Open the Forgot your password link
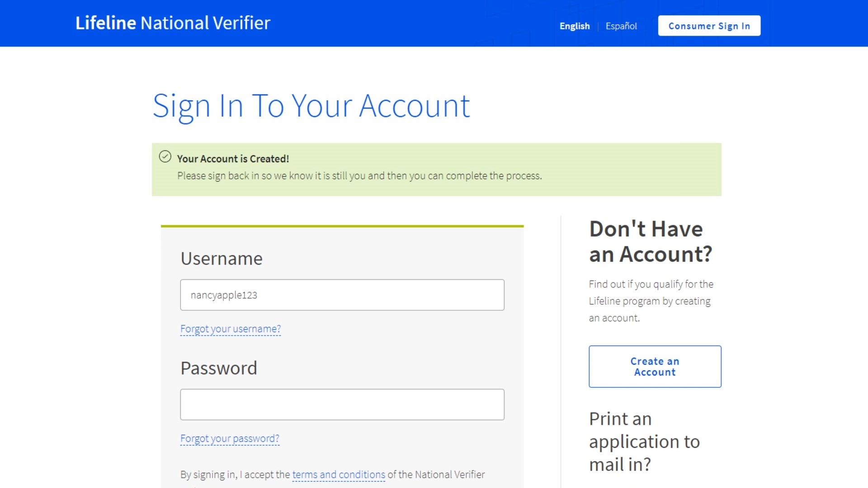Viewport: 868px width, 488px height. pyautogui.click(x=230, y=439)
